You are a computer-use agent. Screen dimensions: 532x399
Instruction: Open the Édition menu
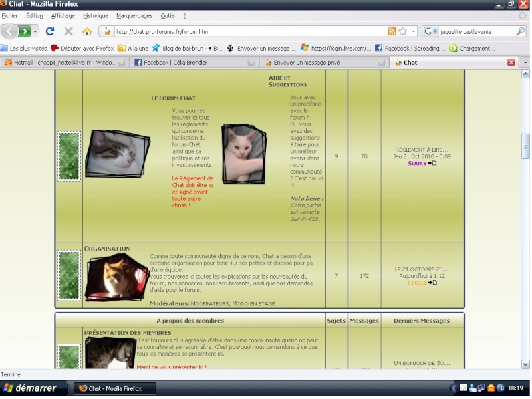click(35, 15)
